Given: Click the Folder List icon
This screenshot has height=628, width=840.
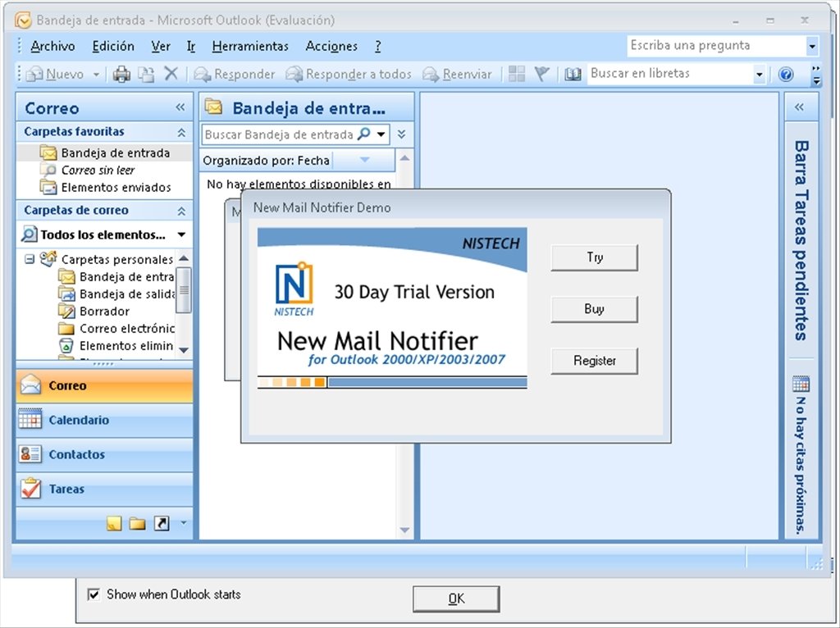Looking at the screenshot, I should tap(138, 523).
